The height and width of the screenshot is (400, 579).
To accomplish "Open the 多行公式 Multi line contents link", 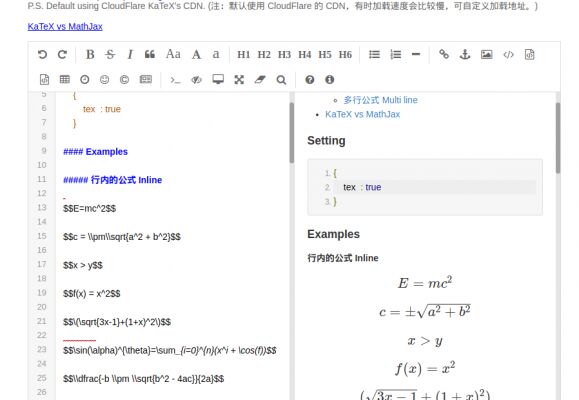I will coord(381,100).
